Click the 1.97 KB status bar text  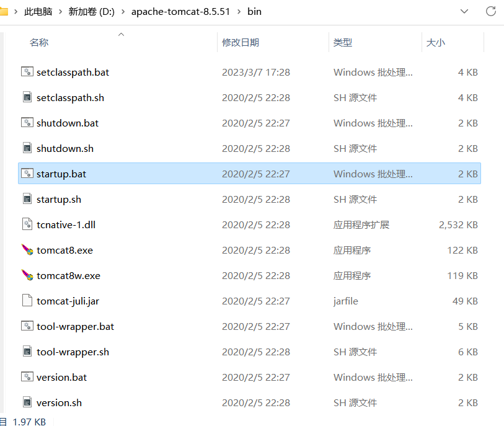pyautogui.click(x=29, y=422)
